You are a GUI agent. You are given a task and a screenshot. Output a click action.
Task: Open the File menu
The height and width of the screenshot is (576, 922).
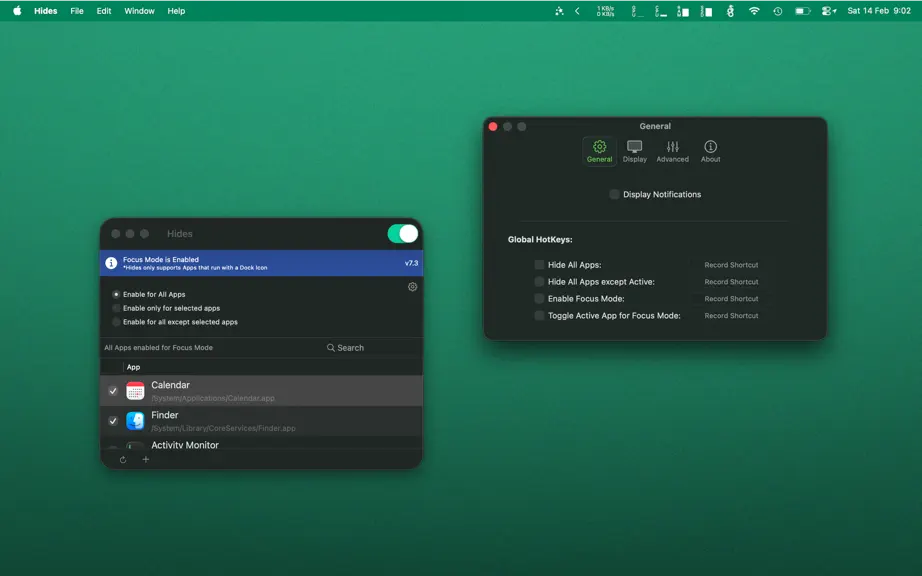pyautogui.click(x=76, y=11)
